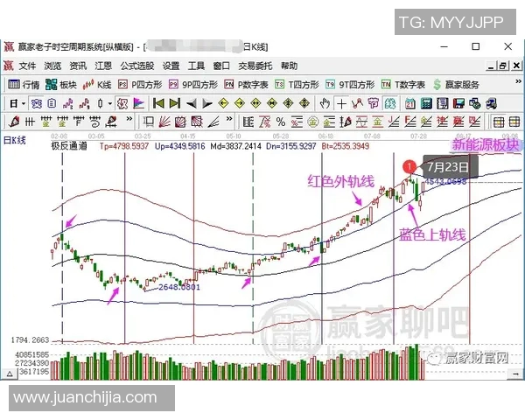Open the calendar icon showing 21
This screenshot has width=525, height=420.
409,104
